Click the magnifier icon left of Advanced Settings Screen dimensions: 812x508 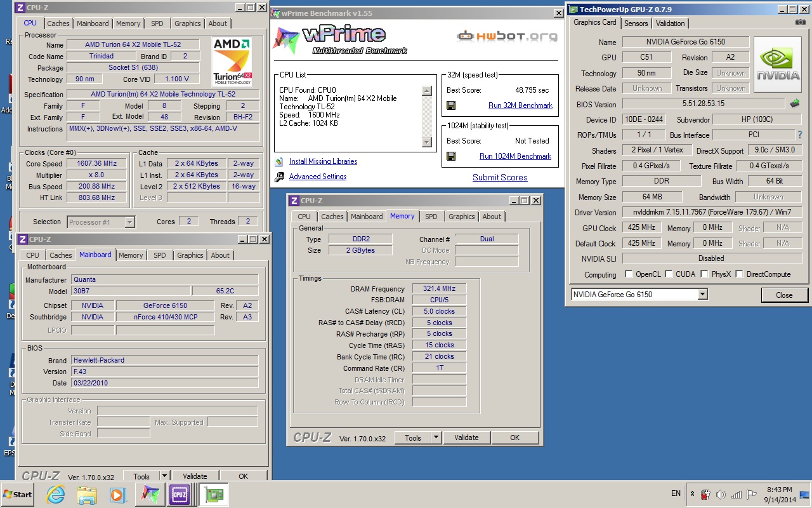[279, 177]
